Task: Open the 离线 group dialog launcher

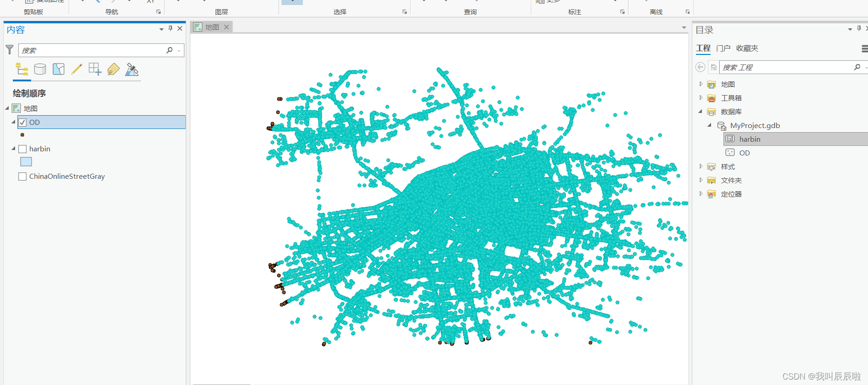Action: 687,12
